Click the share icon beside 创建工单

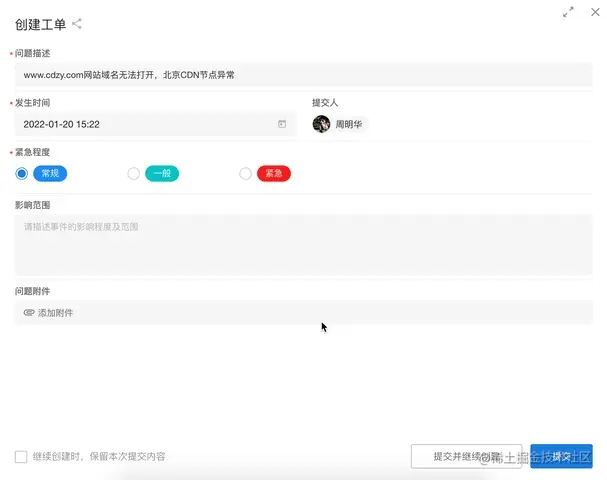(77, 24)
